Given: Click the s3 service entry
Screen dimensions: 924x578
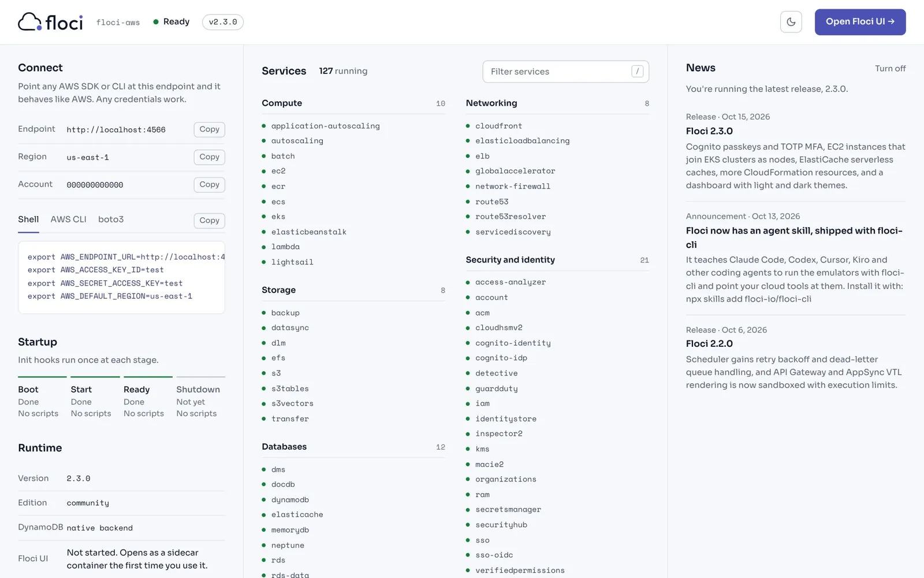Looking at the screenshot, I should tap(276, 373).
